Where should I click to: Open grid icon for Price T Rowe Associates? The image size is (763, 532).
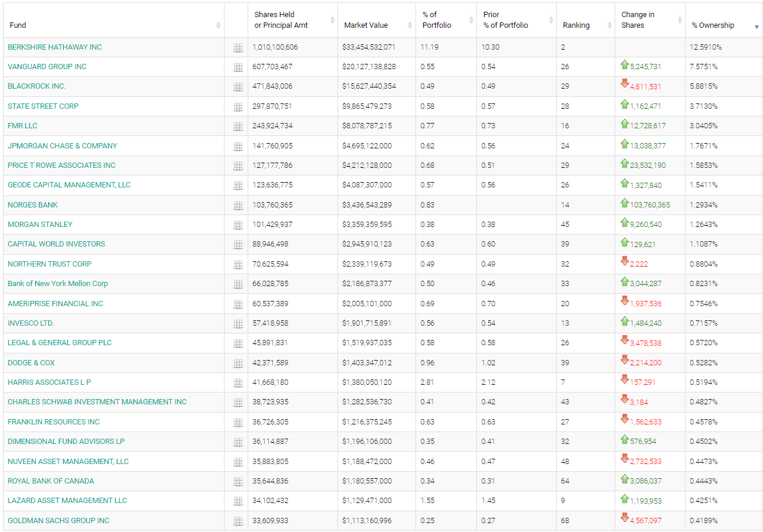pyautogui.click(x=238, y=166)
